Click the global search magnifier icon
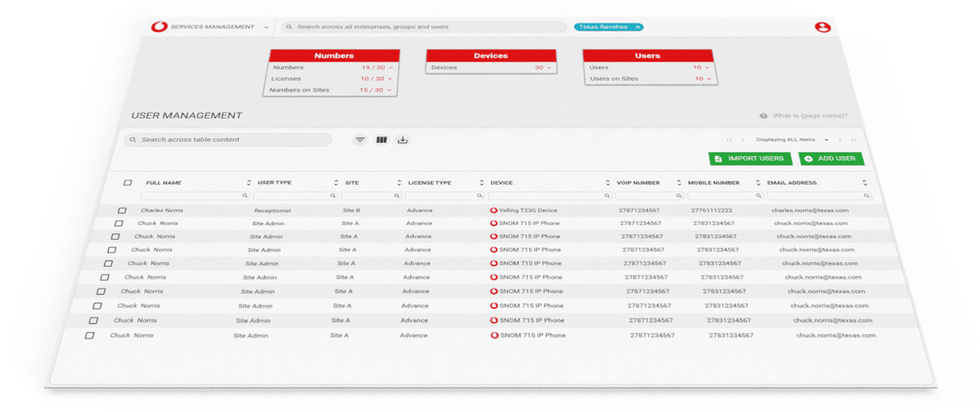Screen dimensions: 980x412 [289, 27]
